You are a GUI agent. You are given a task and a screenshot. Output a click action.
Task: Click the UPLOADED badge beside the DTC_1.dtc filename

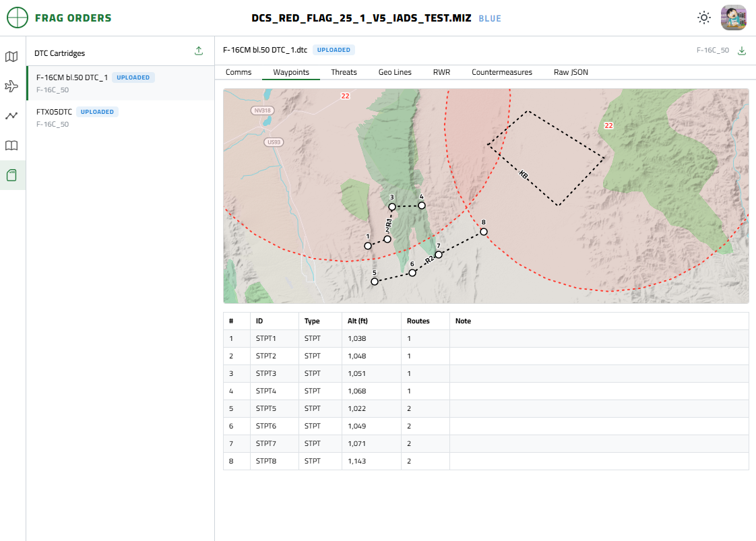334,50
